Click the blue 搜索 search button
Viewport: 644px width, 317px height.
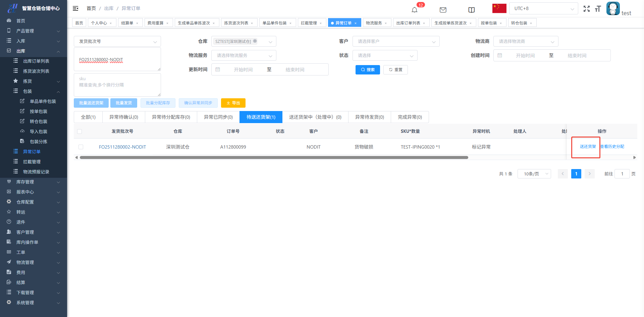pos(368,70)
